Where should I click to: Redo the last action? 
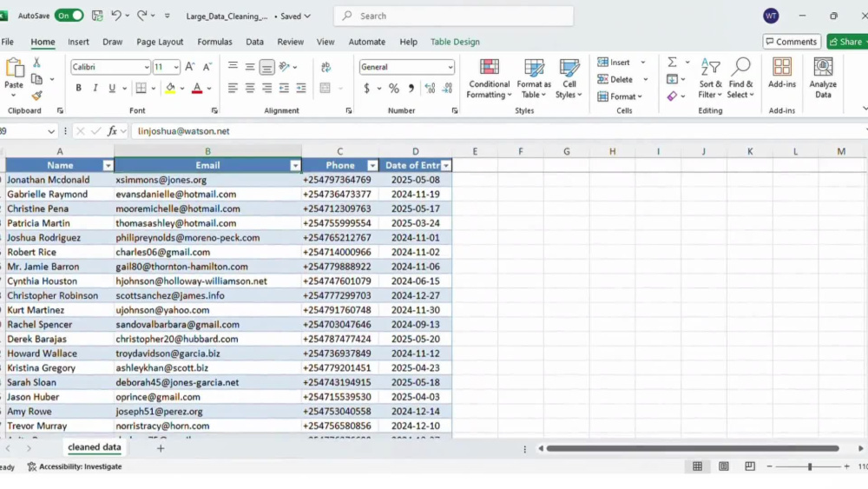141,16
